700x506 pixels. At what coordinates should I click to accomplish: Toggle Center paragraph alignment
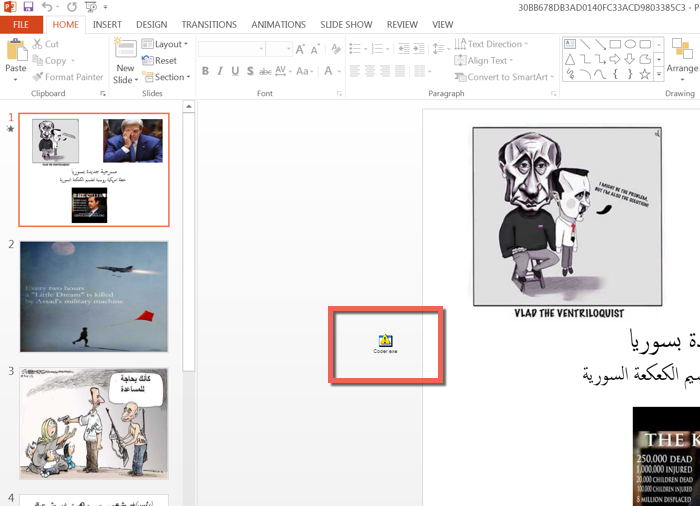(370, 71)
